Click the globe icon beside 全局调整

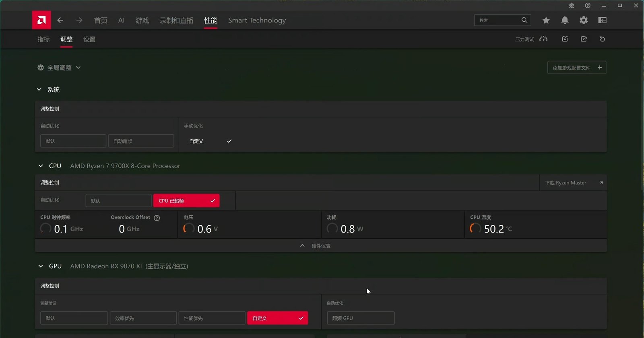(x=41, y=68)
